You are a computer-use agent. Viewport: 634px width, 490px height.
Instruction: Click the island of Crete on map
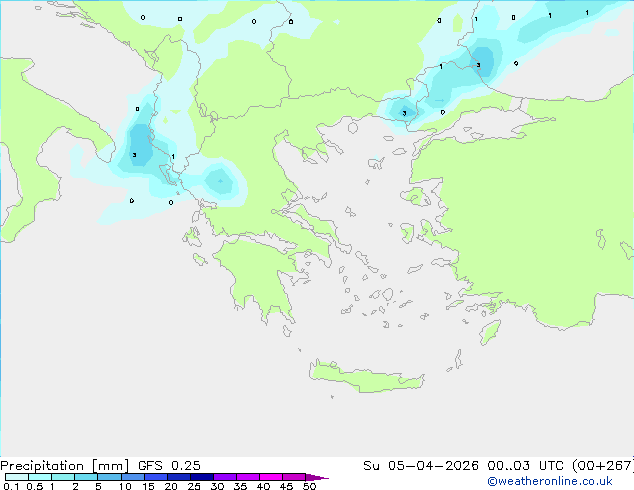[x=366, y=376]
